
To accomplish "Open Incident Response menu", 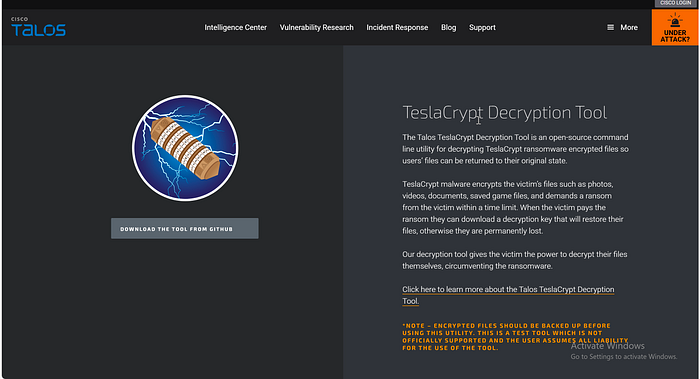I will click(x=397, y=28).
